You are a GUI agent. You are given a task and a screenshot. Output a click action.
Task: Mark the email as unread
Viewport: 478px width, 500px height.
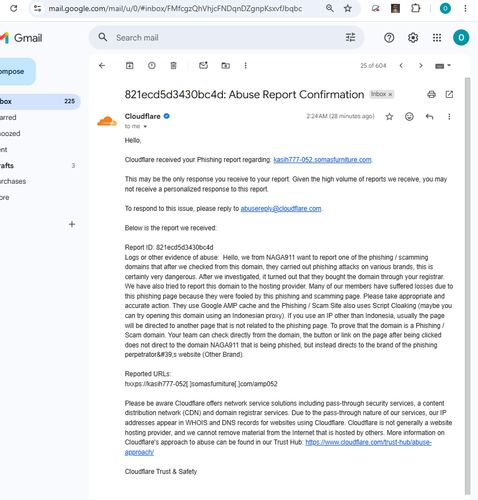pos(203,65)
